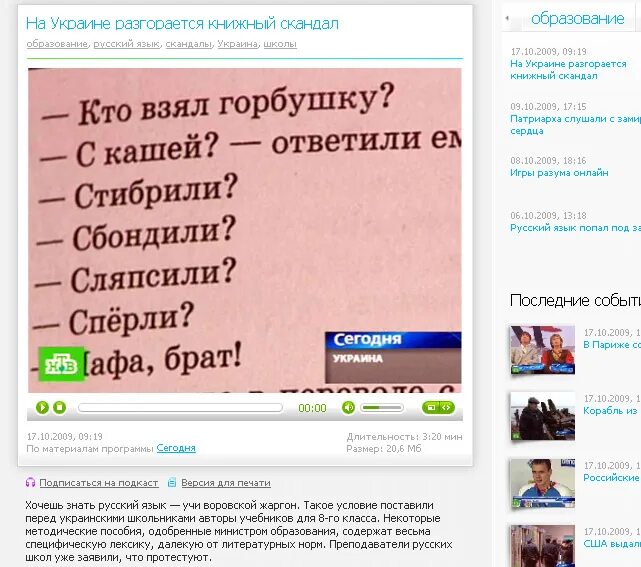This screenshot has height=567, width=641.
Task: Open the 'Сегодня' programme link
Action: [x=176, y=448]
